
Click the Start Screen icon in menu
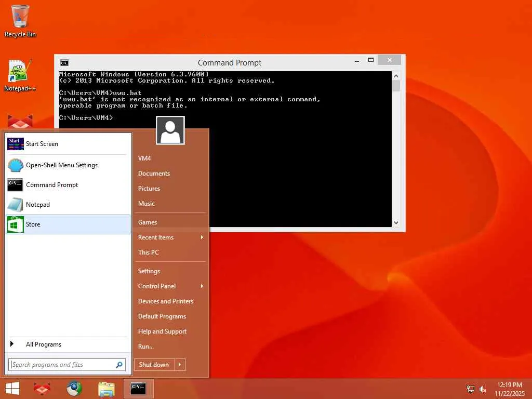pyautogui.click(x=16, y=144)
